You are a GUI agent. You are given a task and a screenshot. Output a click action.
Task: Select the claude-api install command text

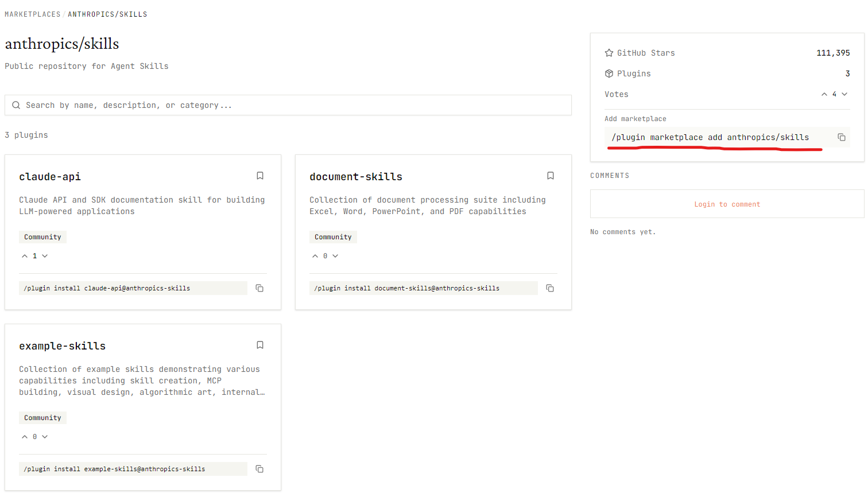click(107, 288)
